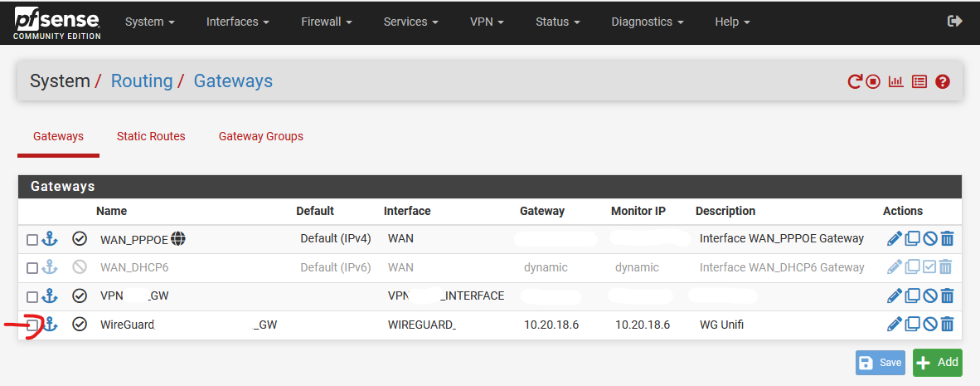This screenshot has height=386, width=980.
Task: Follow the Routing breadcrumb link
Action: pyautogui.click(x=142, y=81)
